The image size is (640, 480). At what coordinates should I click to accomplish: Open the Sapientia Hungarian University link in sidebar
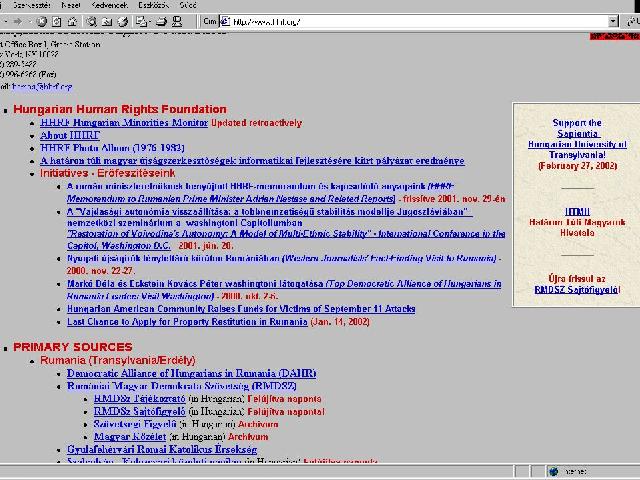577,139
